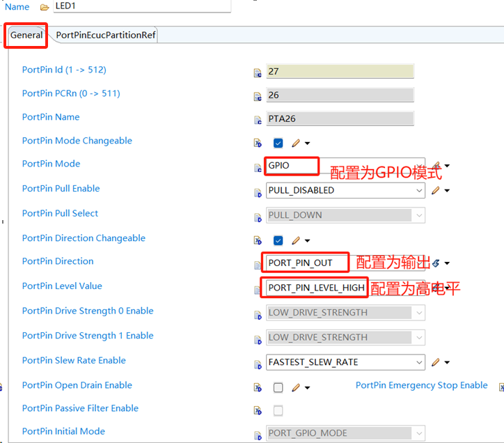Click the PortPin PCRn field showing 26
Viewport: 504px width, 443px height.
pos(340,95)
